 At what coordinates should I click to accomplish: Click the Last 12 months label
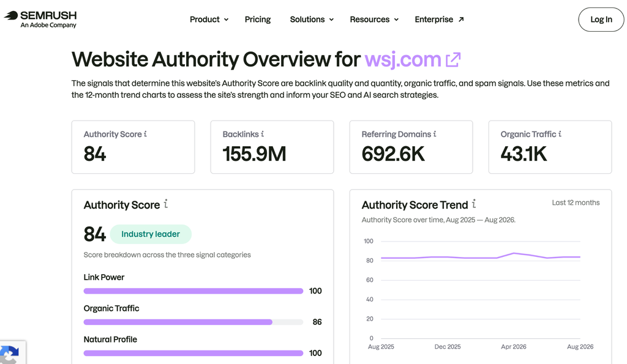coord(576,202)
